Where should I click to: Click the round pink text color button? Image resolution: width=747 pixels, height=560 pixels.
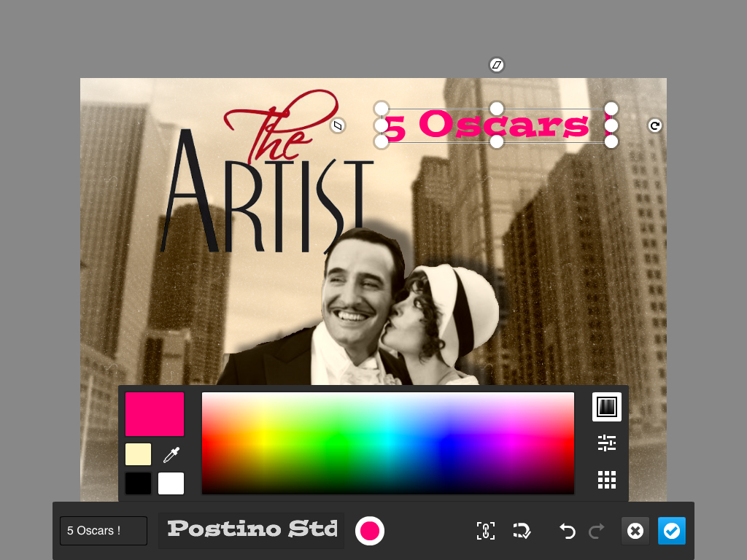[370, 531]
